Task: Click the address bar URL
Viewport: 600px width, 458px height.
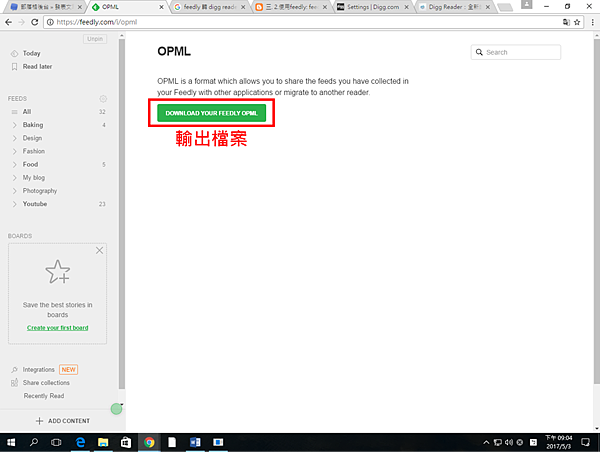Action: click(x=97, y=22)
